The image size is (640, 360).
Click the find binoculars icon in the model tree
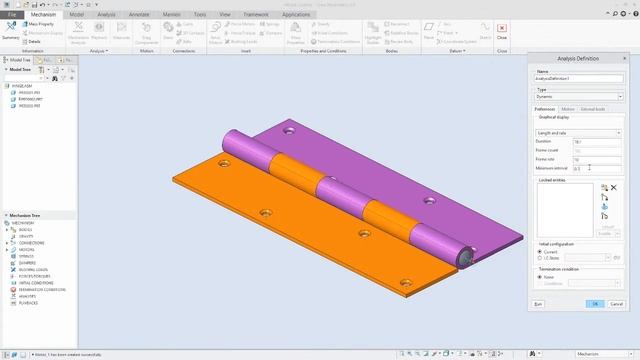(x=55, y=78)
